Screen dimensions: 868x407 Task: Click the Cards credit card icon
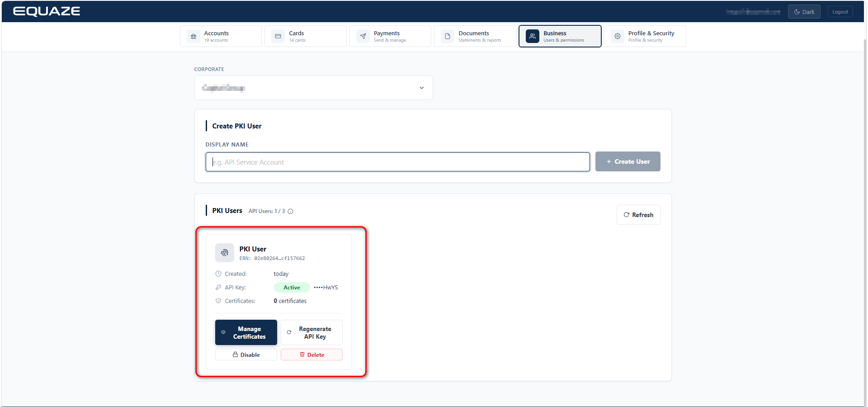[x=278, y=36]
